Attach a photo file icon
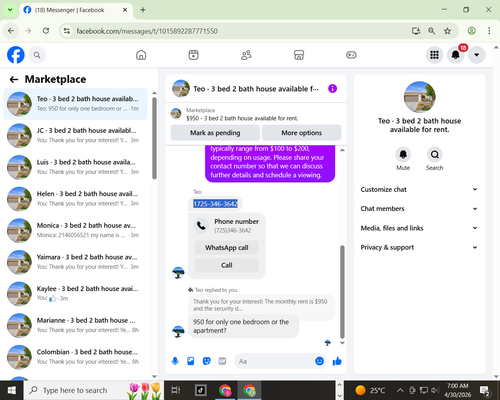Screen dimensions: 500x400 tap(191, 361)
